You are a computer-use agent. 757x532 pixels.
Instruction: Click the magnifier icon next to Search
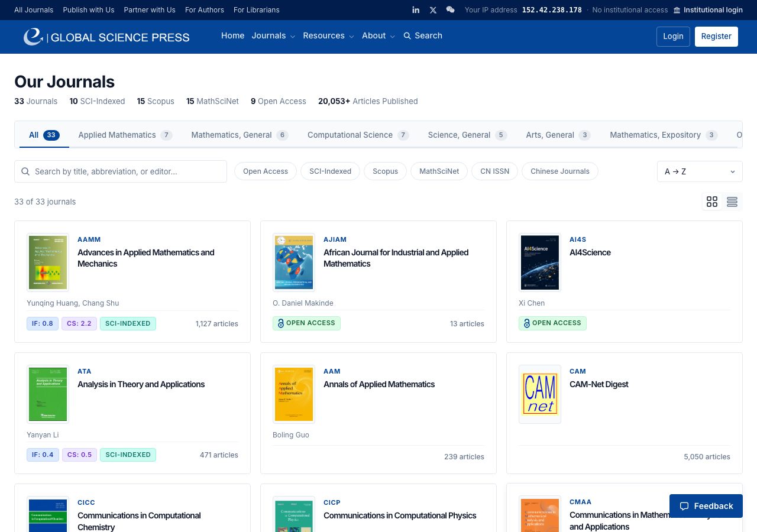click(x=407, y=36)
